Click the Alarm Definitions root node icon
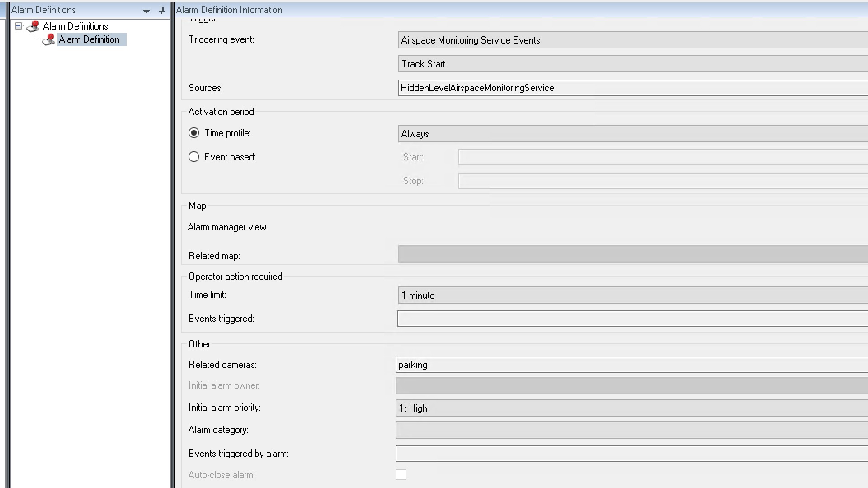The height and width of the screenshot is (488, 868). coord(33,26)
